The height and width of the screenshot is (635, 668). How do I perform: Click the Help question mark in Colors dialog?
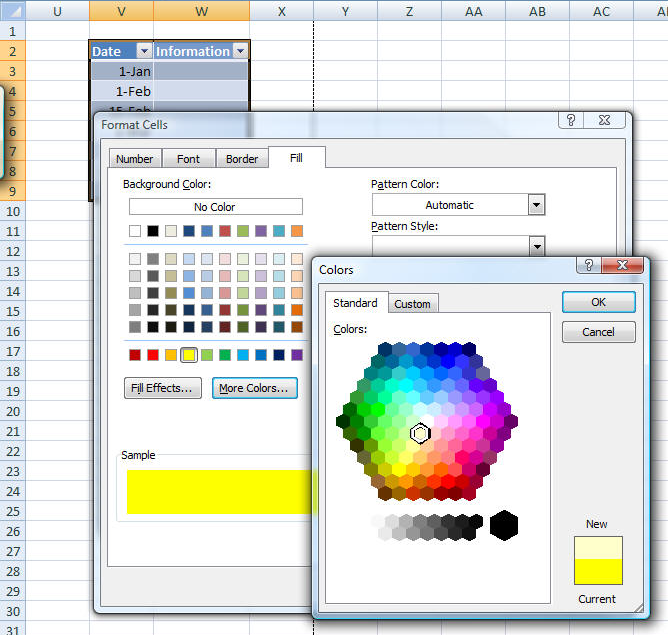590,265
